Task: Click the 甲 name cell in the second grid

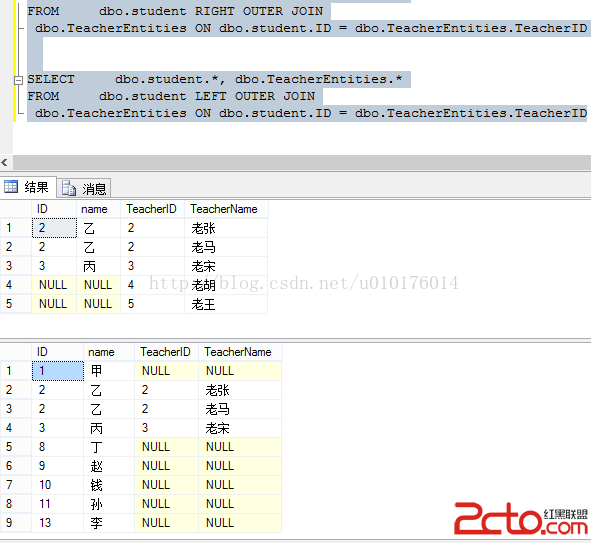Action: (109, 371)
